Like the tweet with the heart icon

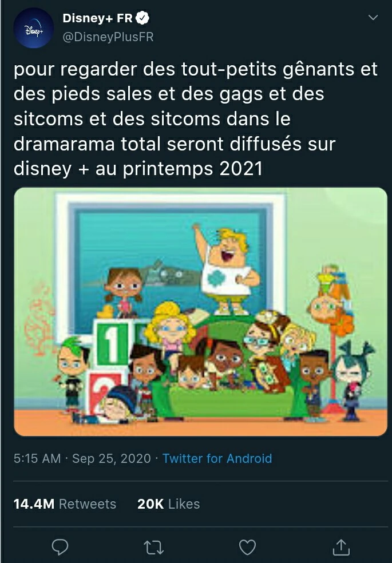tap(247, 548)
